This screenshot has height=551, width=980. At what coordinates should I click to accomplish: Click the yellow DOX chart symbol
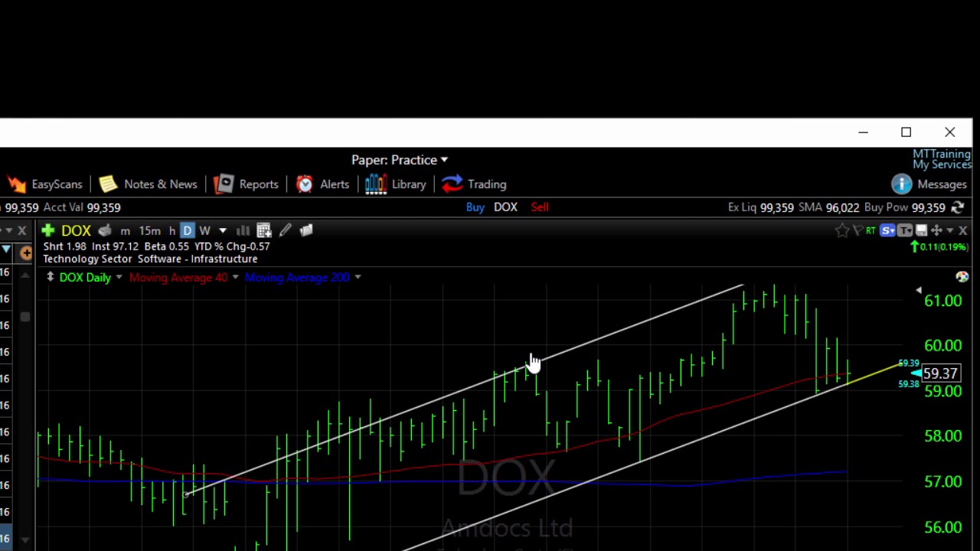coord(76,230)
